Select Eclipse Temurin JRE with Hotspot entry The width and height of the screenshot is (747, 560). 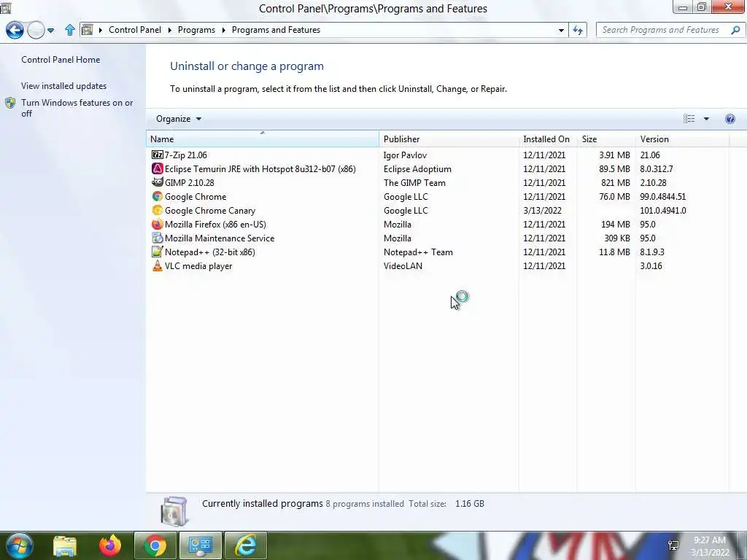260,168
